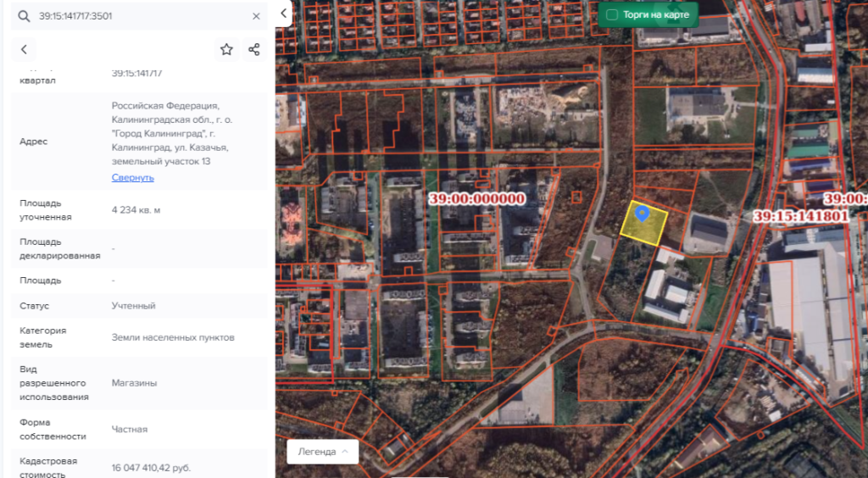868x478 pixels.
Task: Click the Учтенный status value
Action: coord(133,306)
